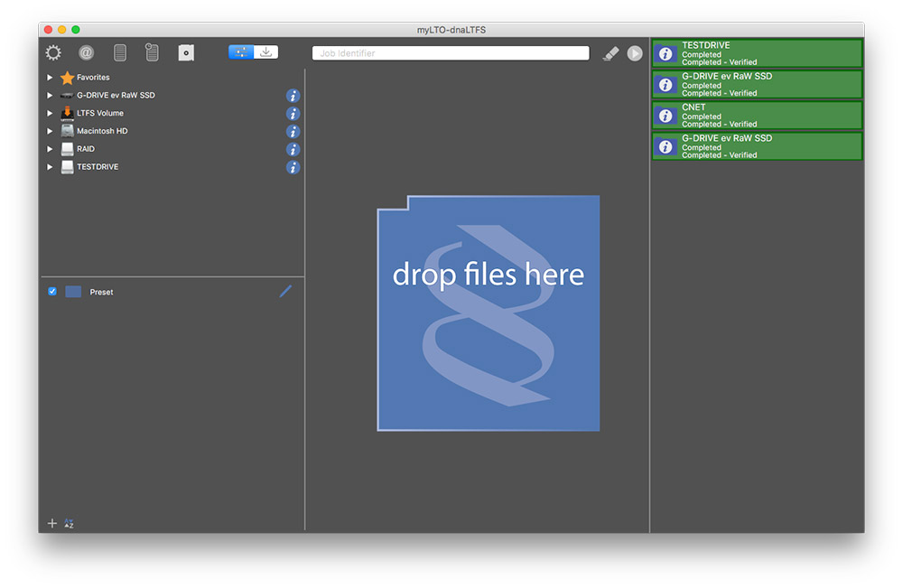The image size is (903, 588).
Task: Start the job with play button
Action: [x=635, y=53]
